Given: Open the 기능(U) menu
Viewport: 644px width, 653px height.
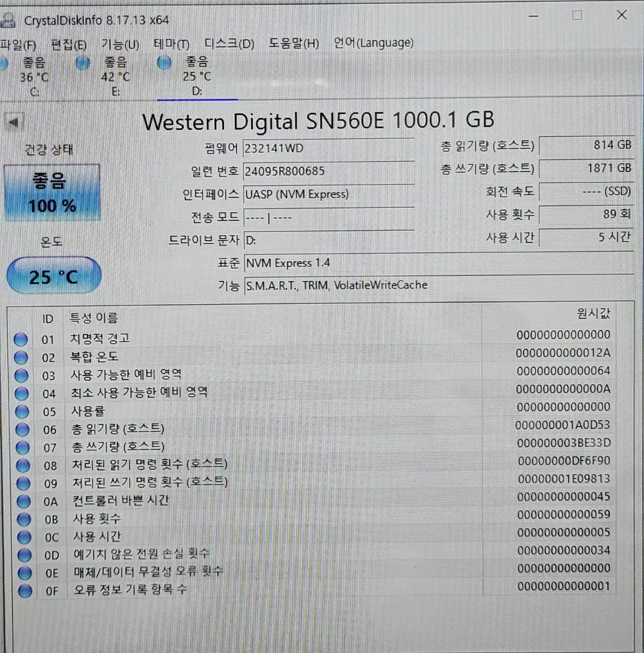Looking at the screenshot, I should 120,44.
